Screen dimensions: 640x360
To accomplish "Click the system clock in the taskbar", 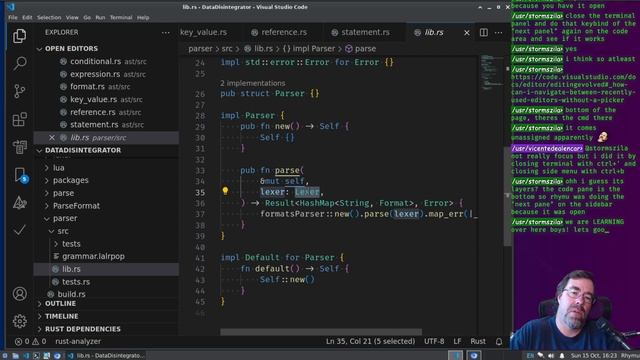I will [x=594, y=356].
